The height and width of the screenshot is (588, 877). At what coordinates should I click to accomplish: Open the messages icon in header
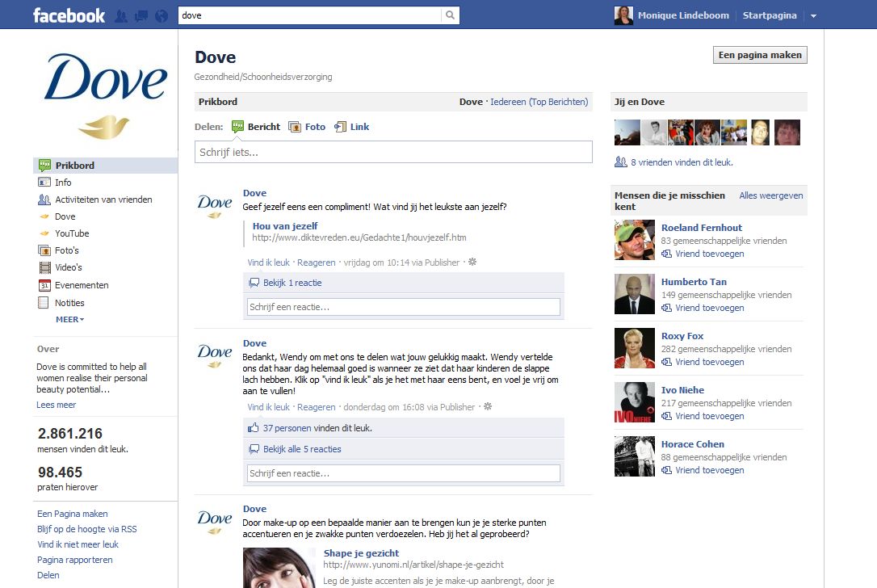click(141, 15)
